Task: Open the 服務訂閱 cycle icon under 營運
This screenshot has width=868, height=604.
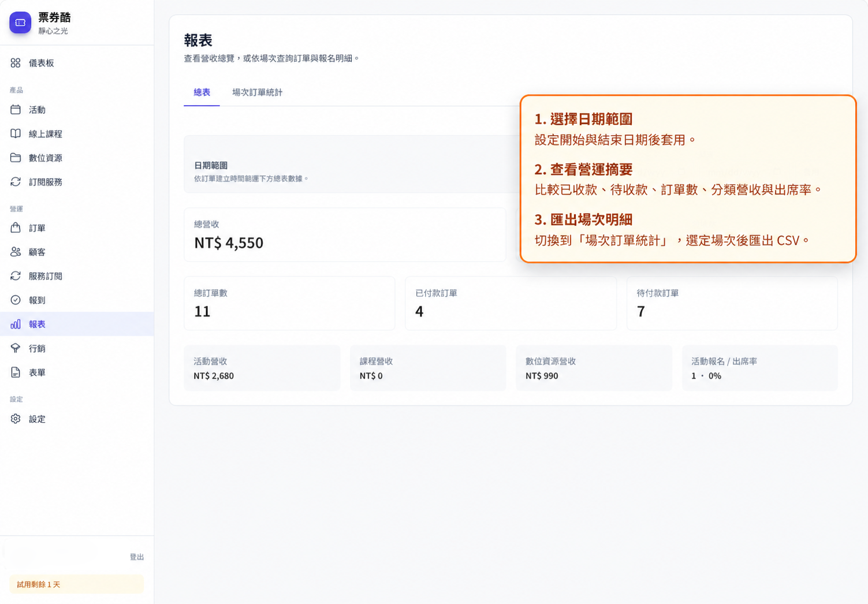Action: click(16, 276)
